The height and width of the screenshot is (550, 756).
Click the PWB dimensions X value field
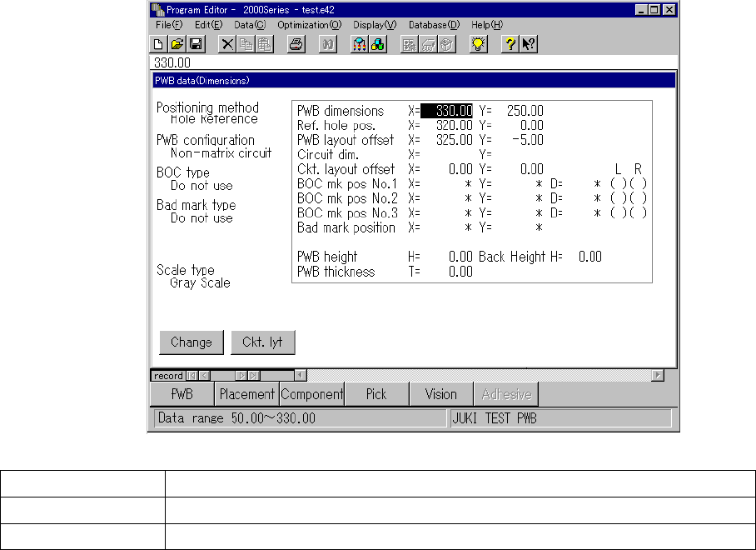(x=447, y=111)
